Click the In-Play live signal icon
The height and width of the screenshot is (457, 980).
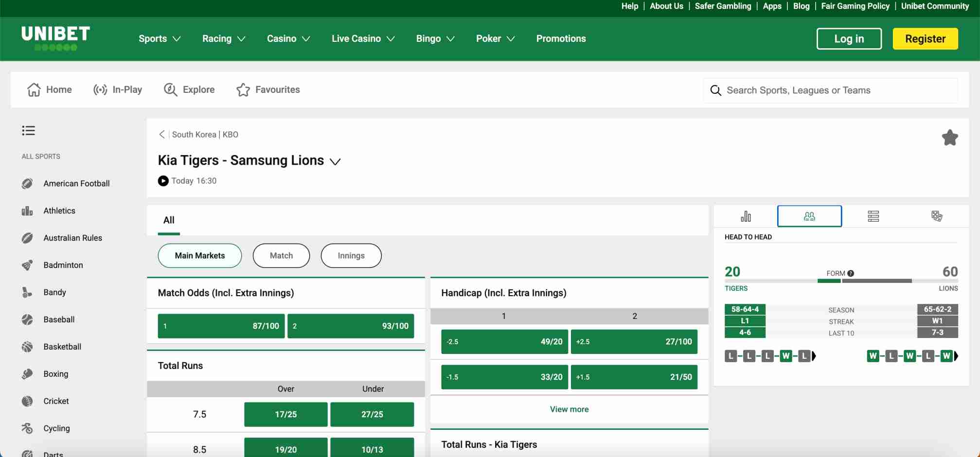(x=100, y=89)
